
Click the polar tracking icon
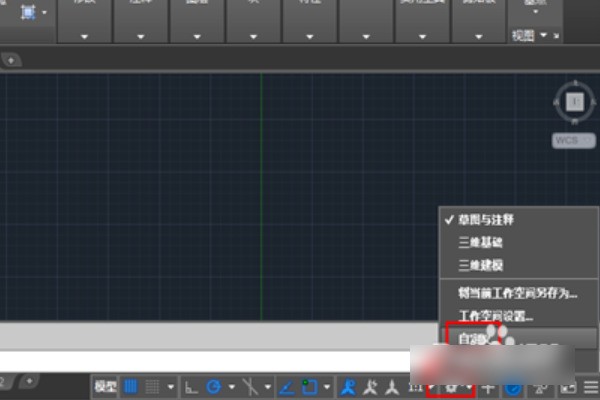[x=213, y=386]
